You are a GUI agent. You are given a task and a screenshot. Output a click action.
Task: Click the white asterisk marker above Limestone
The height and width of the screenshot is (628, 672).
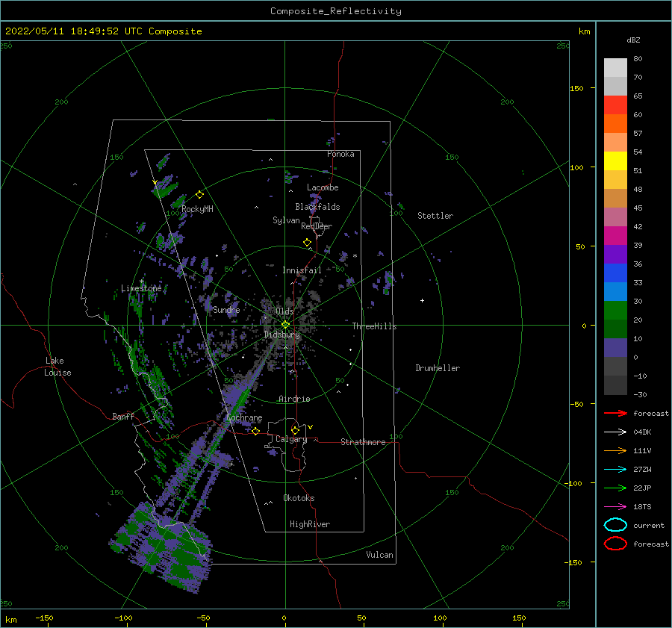click(141, 282)
